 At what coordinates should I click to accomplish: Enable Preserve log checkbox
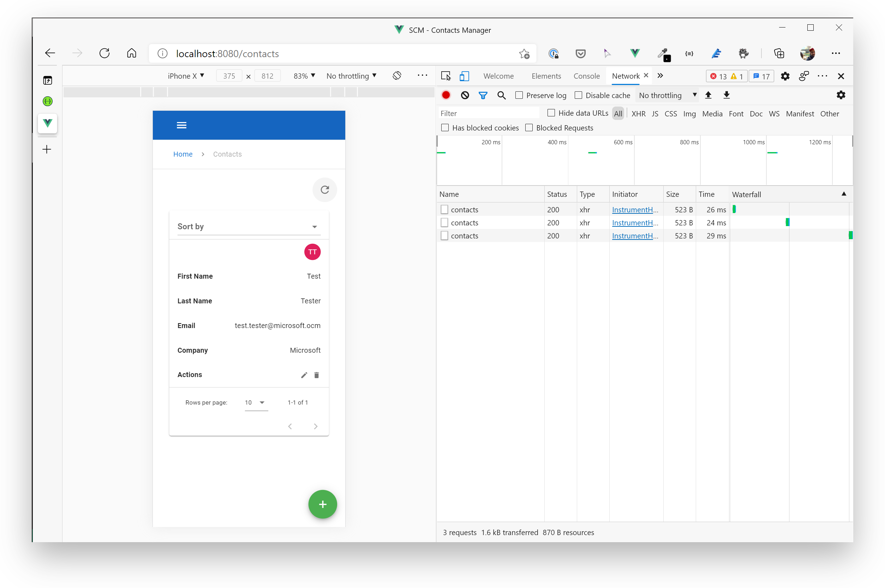(x=519, y=95)
